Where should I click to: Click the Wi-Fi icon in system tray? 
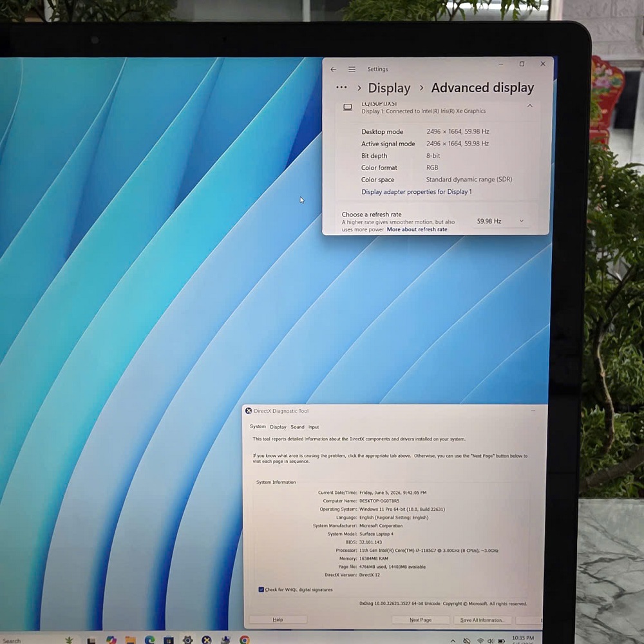click(480, 641)
